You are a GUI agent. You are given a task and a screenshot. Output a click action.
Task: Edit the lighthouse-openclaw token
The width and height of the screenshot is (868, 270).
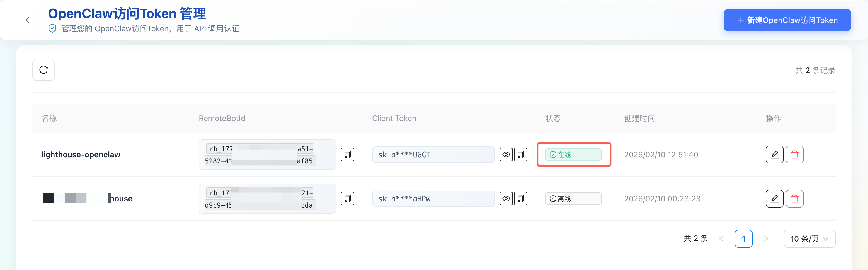(774, 155)
